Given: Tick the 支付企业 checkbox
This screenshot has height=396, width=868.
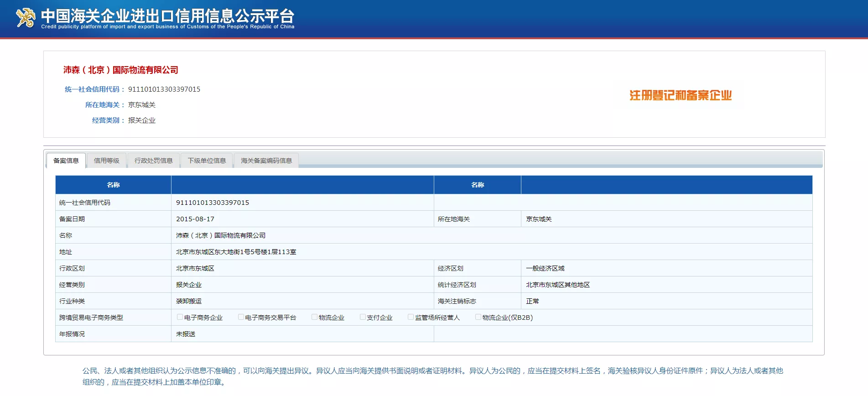Looking at the screenshot, I should click(x=363, y=317).
